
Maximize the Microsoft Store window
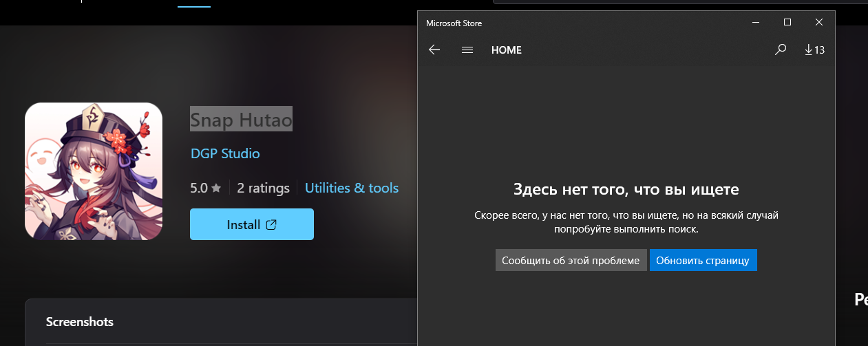[x=787, y=23]
